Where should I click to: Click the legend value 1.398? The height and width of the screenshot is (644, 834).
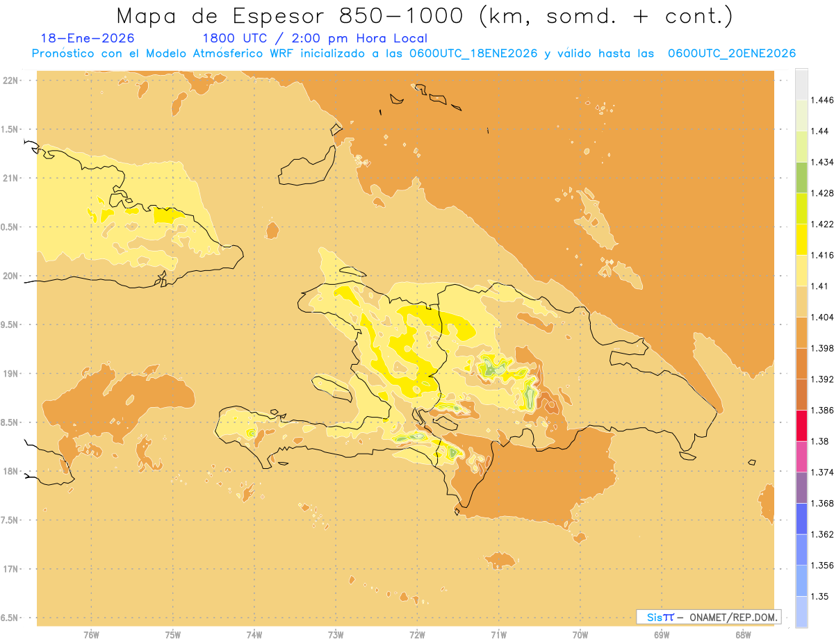(821, 348)
